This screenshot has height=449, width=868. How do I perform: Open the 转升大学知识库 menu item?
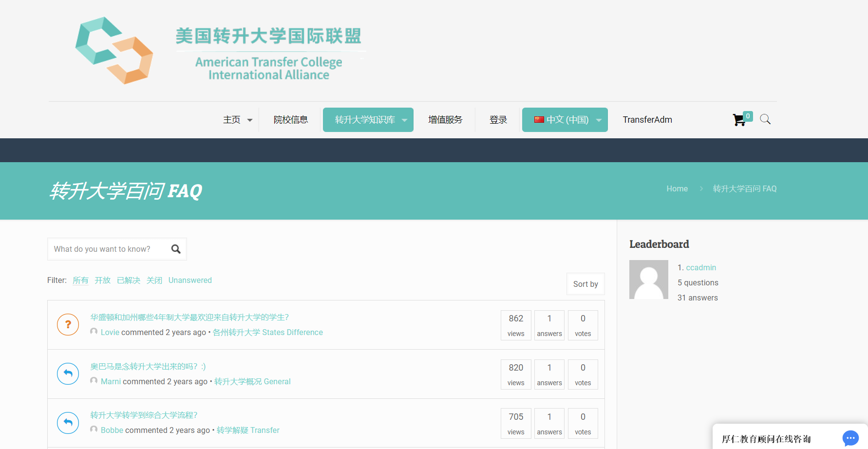point(365,120)
